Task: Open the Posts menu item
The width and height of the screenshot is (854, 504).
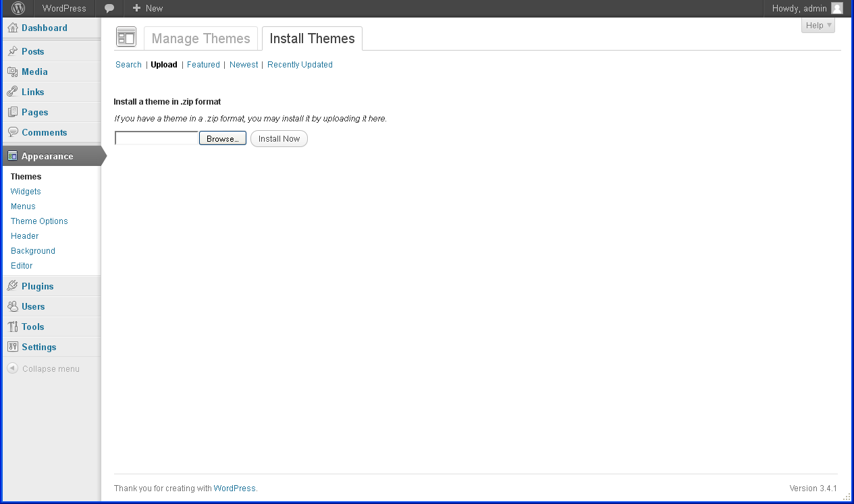Action: [x=32, y=51]
